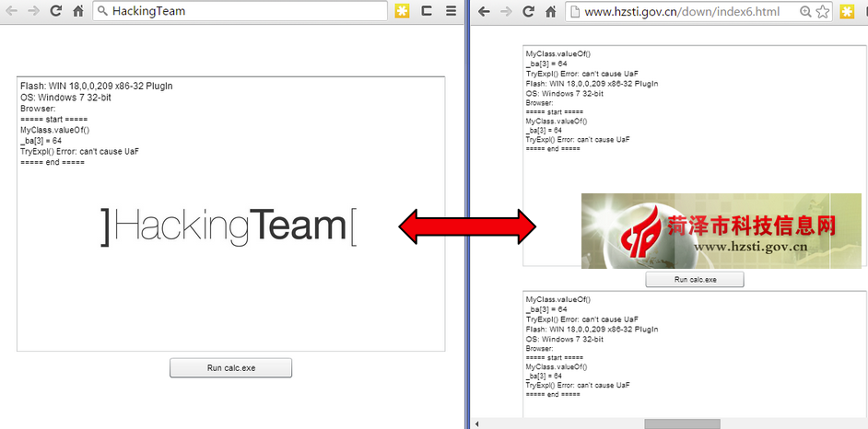Click the TryExpl() Error line in left window
The image size is (868, 429).
point(79,152)
